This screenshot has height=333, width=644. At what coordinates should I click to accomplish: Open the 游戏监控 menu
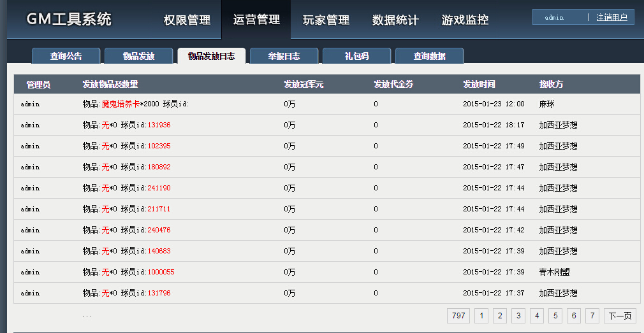coord(465,20)
